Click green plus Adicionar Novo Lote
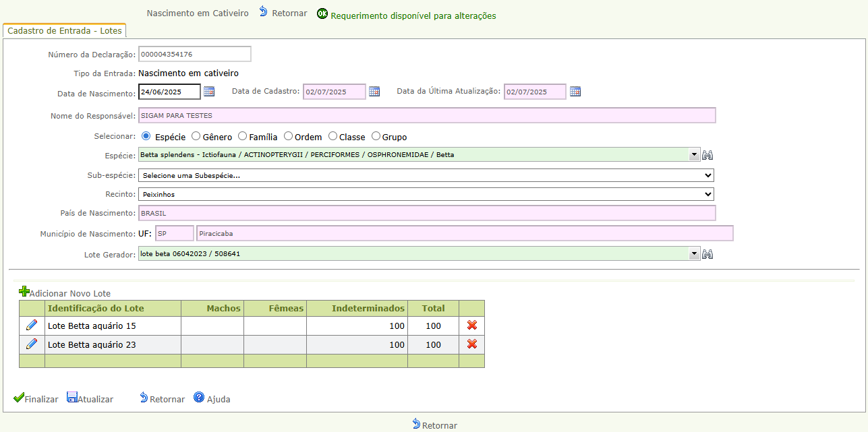Viewport: 868px width, 432px height. point(25,292)
